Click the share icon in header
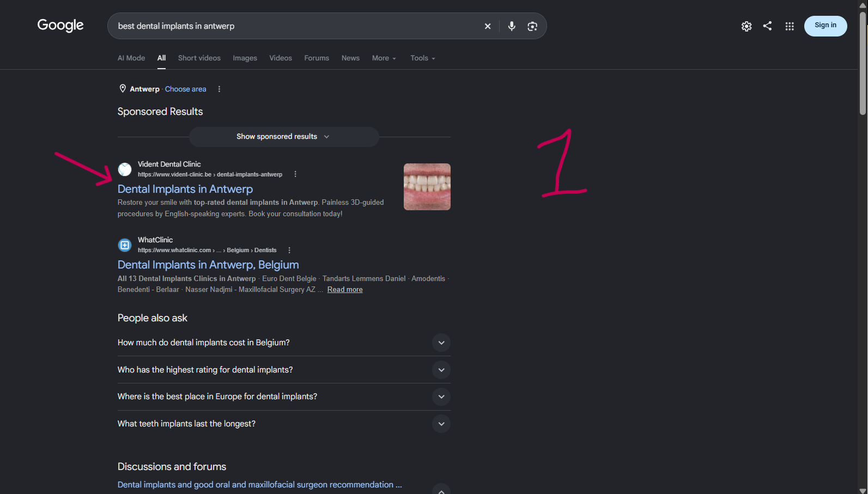 [x=767, y=26]
